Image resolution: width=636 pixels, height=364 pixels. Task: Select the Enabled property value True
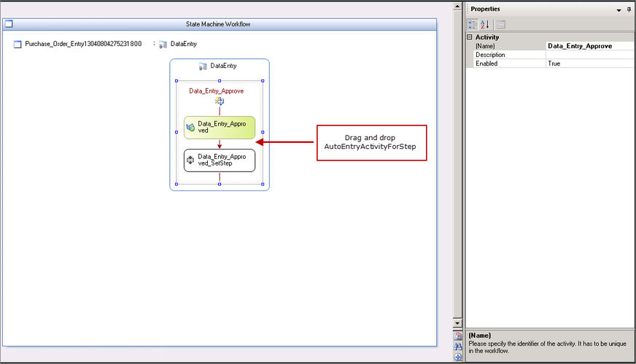pos(590,63)
